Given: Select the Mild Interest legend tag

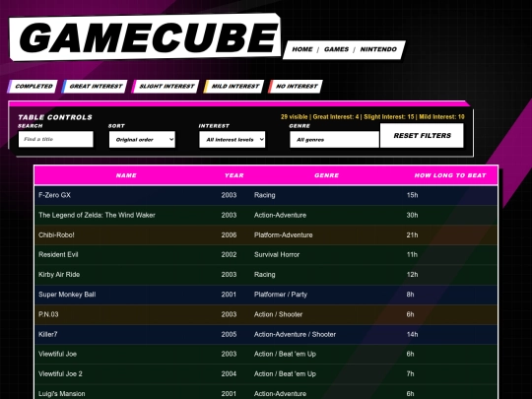Looking at the screenshot, I should [x=234, y=86].
